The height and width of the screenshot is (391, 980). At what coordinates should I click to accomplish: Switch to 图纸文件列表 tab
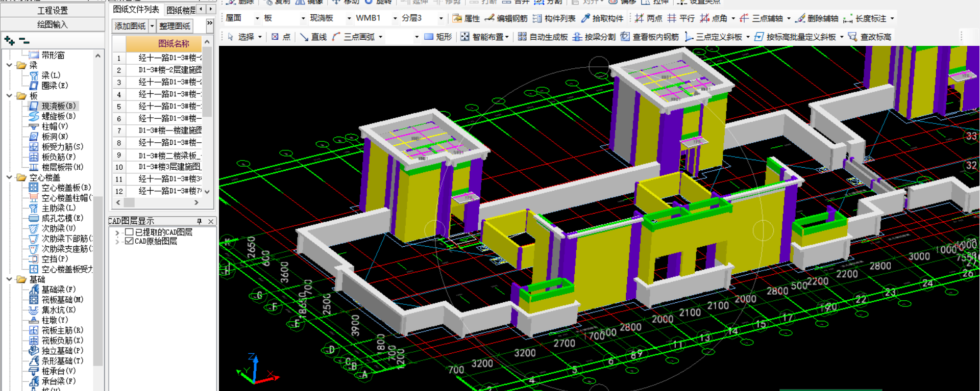(x=136, y=9)
